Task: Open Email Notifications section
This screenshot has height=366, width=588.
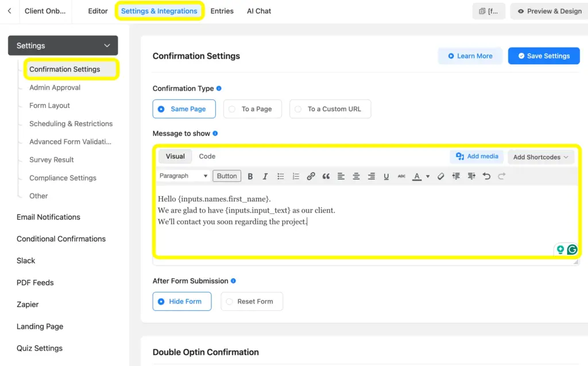Action: click(x=48, y=217)
